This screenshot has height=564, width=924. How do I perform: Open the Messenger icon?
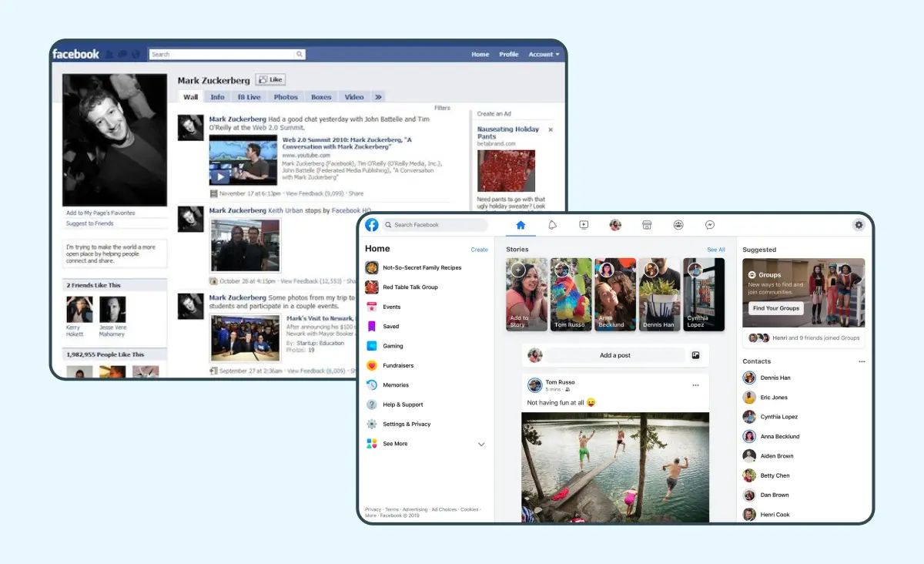(x=710, y=225)
